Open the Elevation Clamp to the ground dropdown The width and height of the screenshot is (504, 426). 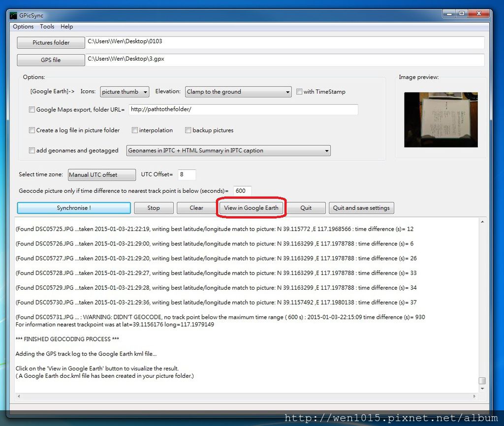(x=238, y=92)
